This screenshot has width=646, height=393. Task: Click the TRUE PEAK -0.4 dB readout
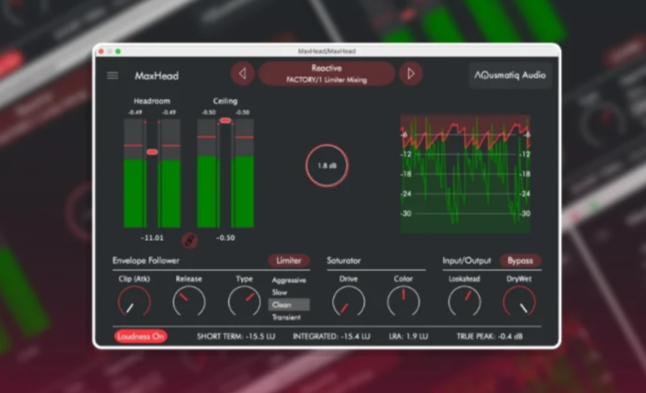[489, 336]
